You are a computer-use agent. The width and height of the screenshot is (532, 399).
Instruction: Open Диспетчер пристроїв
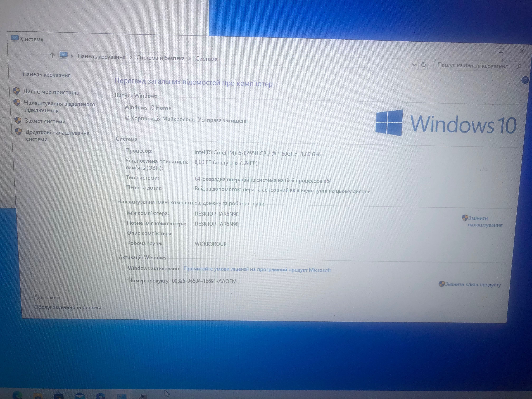[51, 92]
